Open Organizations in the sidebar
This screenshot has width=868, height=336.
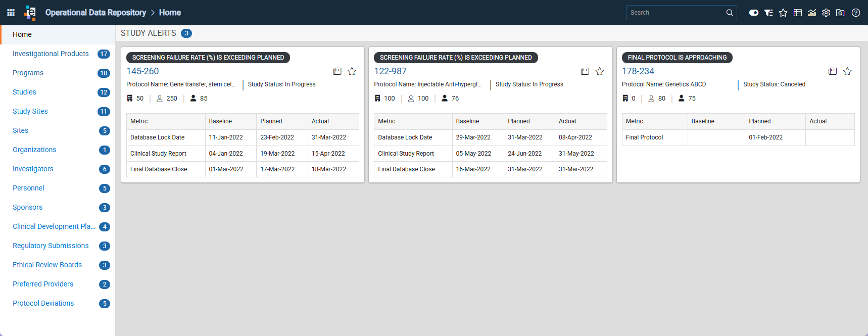pyautogui.click(x=34, y=150)
